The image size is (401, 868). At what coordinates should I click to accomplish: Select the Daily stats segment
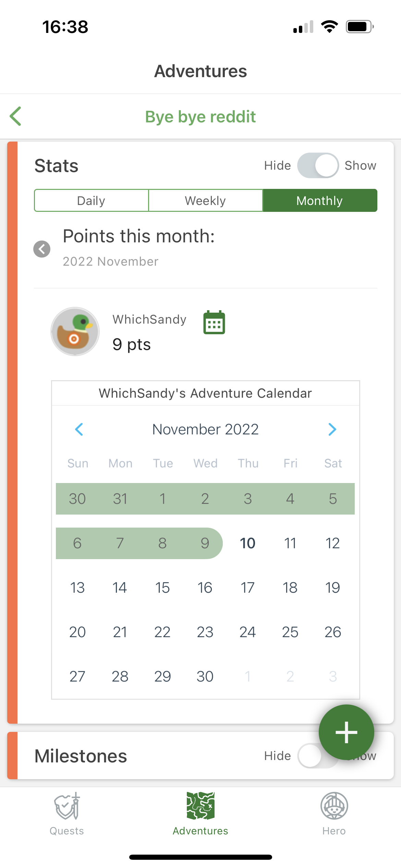[91, 201]
